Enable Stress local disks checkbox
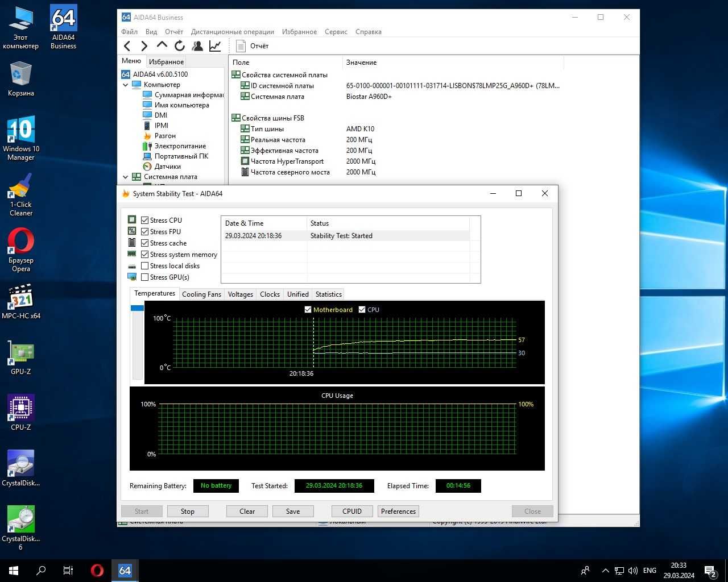This screenshot has width=728, height=582. (145, 266)
